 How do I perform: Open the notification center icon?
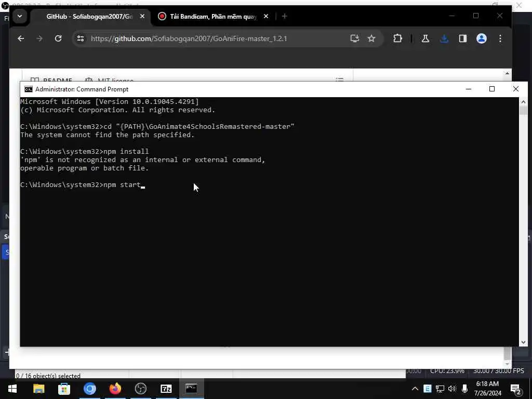[x=516, y=389]
